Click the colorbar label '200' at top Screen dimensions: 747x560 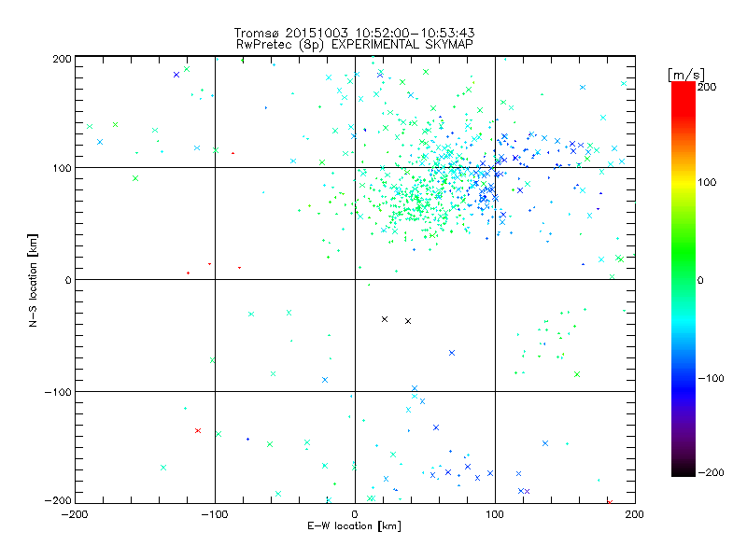[707, 87]
